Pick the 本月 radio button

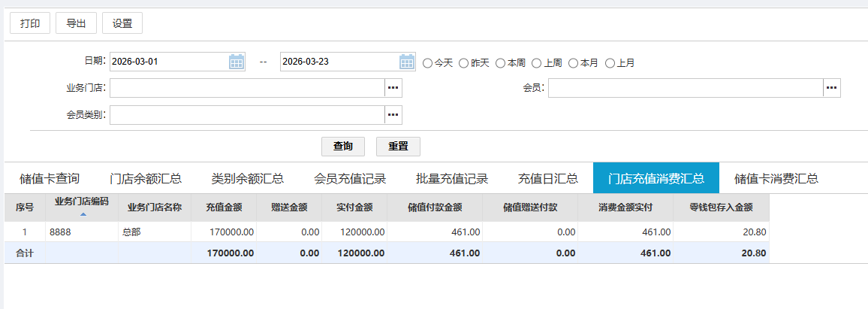pos(574,63)
